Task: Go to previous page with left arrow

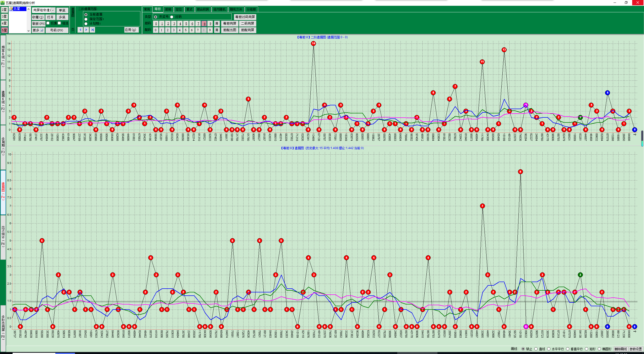Action: click(x=80, y=30)
